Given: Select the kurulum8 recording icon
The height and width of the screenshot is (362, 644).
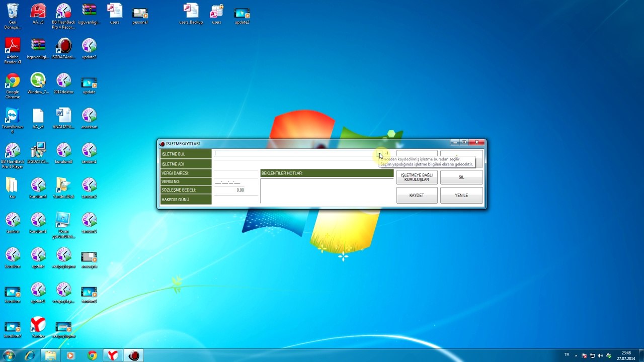Looking at the screenshot, I should click(63, 153).
